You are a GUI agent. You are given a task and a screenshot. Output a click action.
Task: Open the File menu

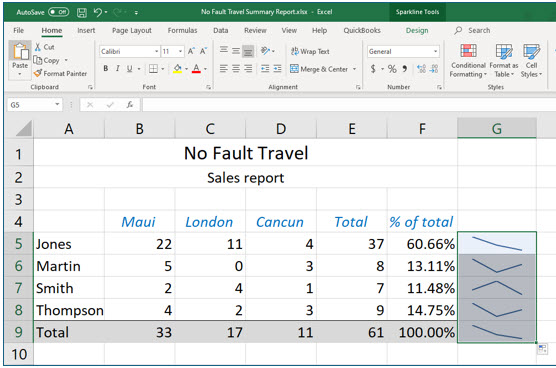point(18,30)
